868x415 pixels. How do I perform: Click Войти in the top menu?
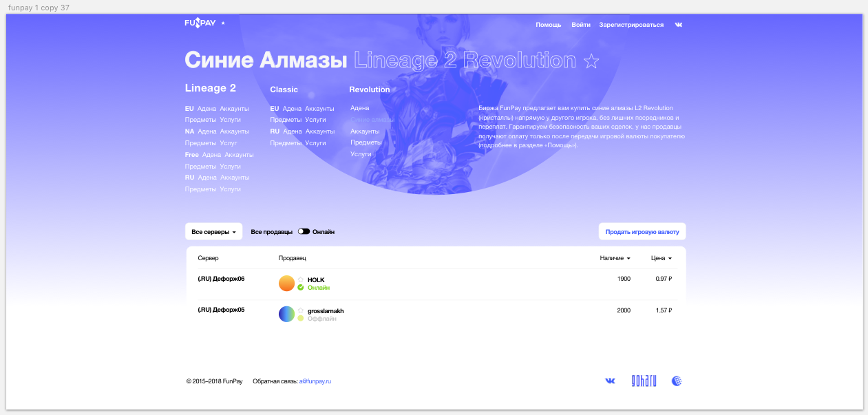pos(580,25)
